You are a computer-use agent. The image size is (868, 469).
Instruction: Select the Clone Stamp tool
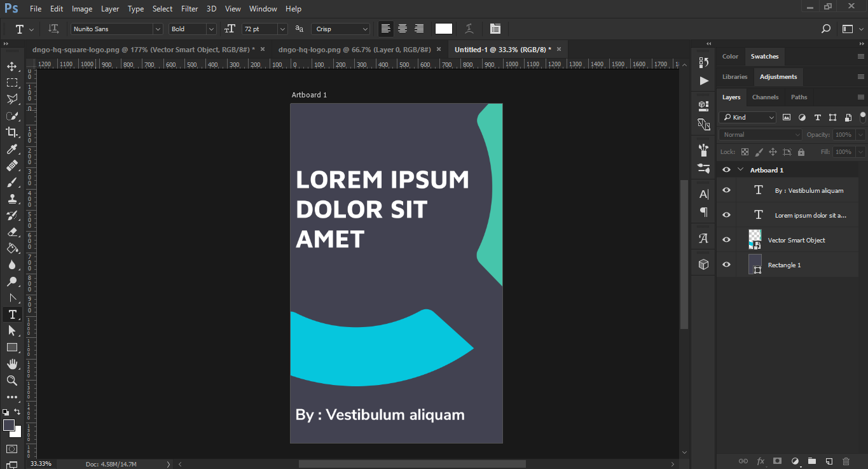click(12, 199)
